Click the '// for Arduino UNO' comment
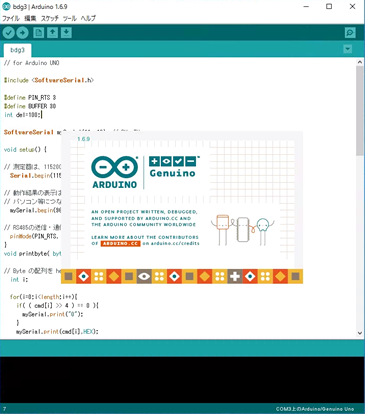The height and width of the screenshot is (414, 365). [32, 63]
